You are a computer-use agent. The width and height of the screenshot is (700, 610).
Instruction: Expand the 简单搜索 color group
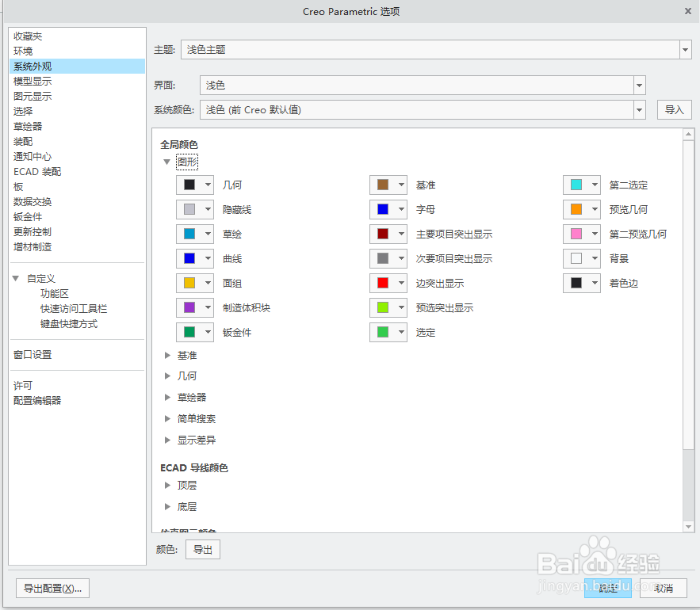[x=167, y=418]
